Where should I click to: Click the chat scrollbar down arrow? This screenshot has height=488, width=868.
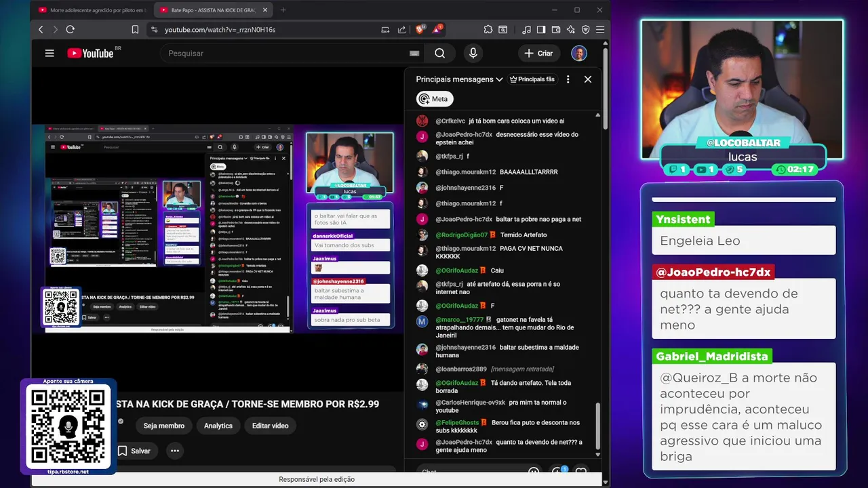pos(597,455)
